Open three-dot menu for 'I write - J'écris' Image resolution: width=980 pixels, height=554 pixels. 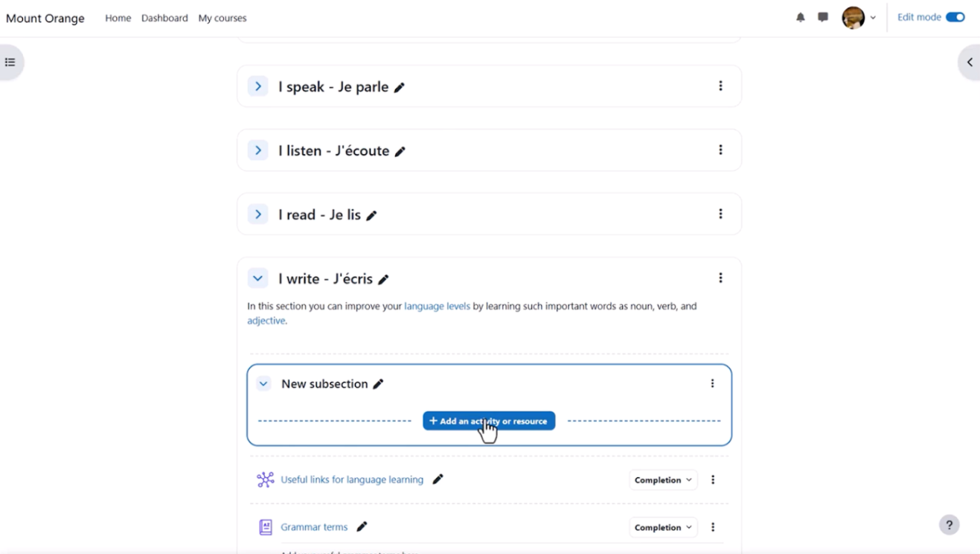[720, 278]
